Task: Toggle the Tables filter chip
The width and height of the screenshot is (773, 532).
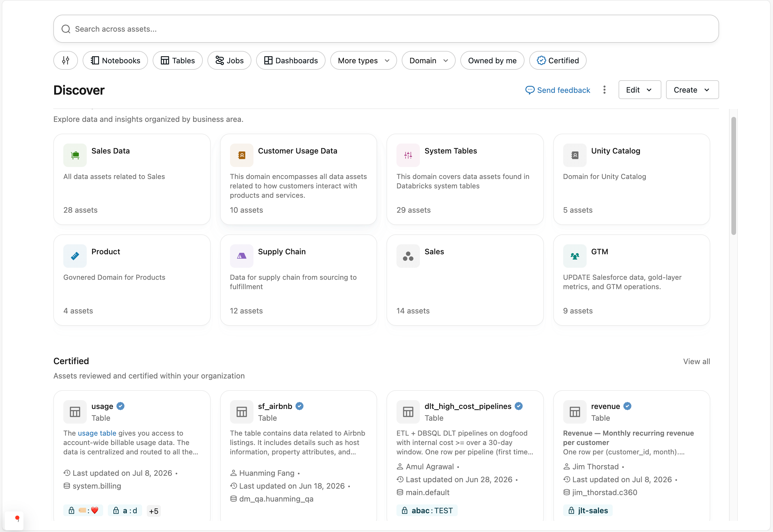Action: pos(178,60)
